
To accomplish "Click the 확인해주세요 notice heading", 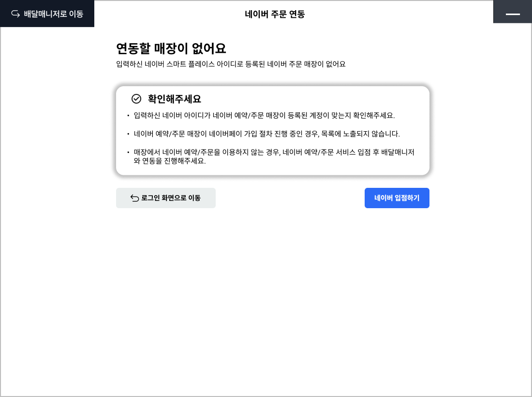I will pyautogui.click(x=174, y=99).
